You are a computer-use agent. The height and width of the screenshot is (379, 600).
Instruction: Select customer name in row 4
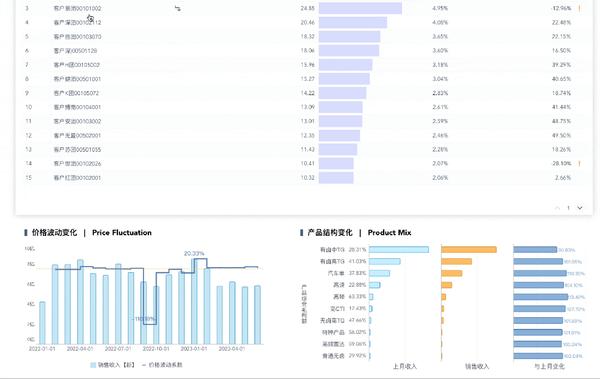pos(77,23)
